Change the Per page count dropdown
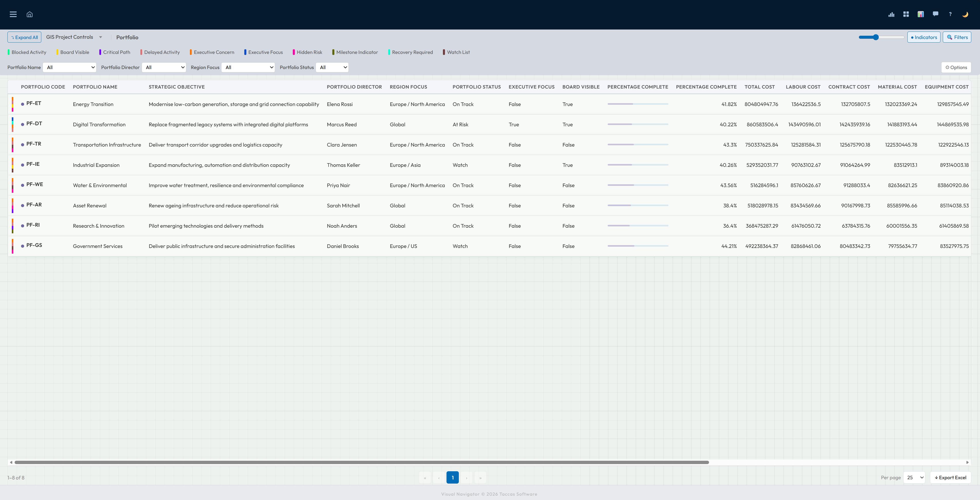The image size is (980, 500). tap(914, 477)
